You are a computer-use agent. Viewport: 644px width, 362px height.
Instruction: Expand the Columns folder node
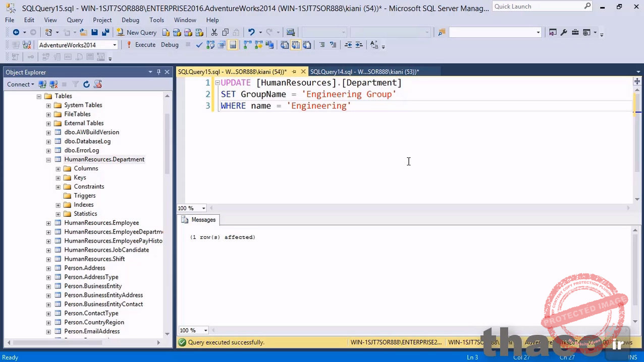[x=58, y=168]
